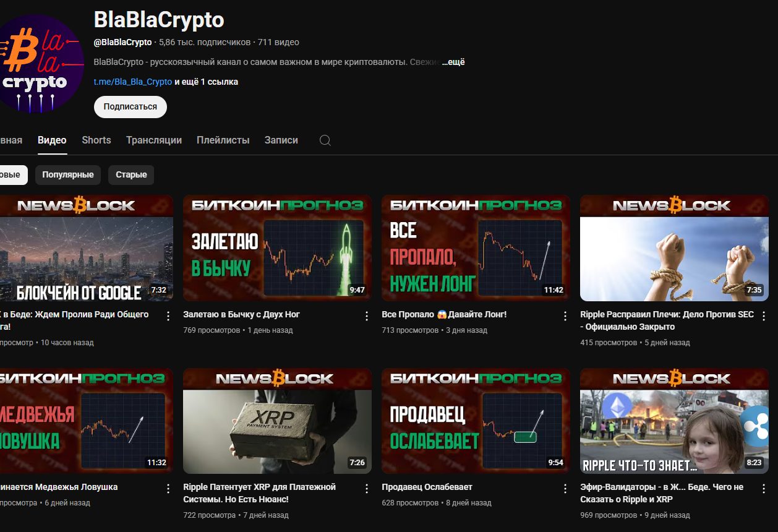Switch to the Shorts tab
Screen dimensions: 778x532
point(96,140)
